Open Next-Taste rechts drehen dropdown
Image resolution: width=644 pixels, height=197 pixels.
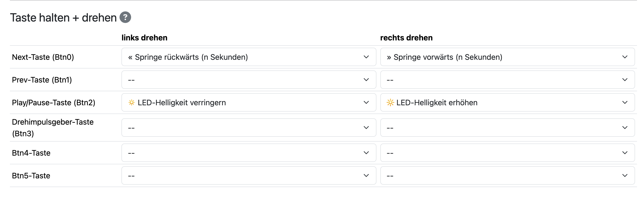pos(508,57)
